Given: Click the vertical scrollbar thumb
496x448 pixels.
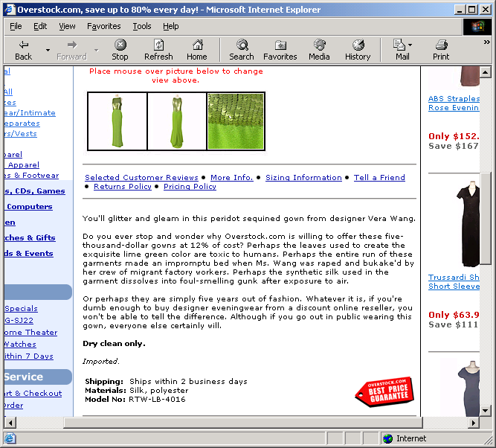Looking at the screenshot, I should [x=486, y=218].
